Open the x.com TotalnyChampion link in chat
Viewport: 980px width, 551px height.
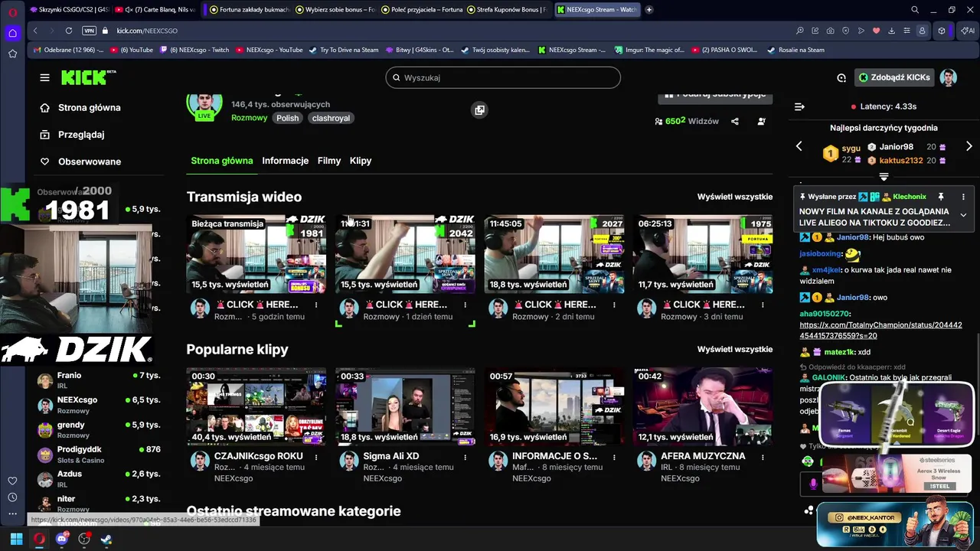click(880, 331)
